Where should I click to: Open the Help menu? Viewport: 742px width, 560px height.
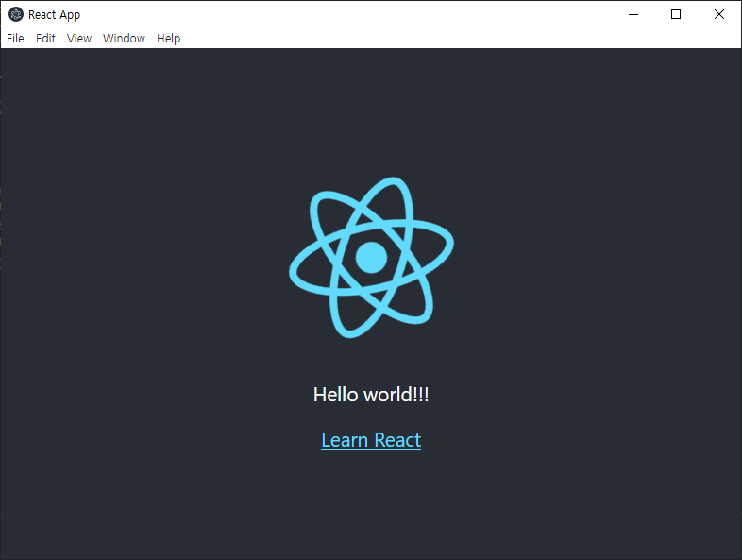click(x=168, y=39)
